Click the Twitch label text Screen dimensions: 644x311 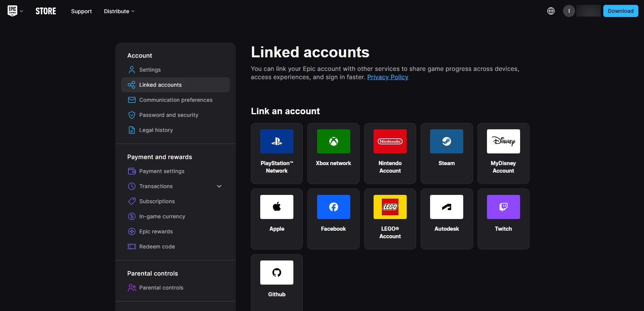tap(504, 229)
